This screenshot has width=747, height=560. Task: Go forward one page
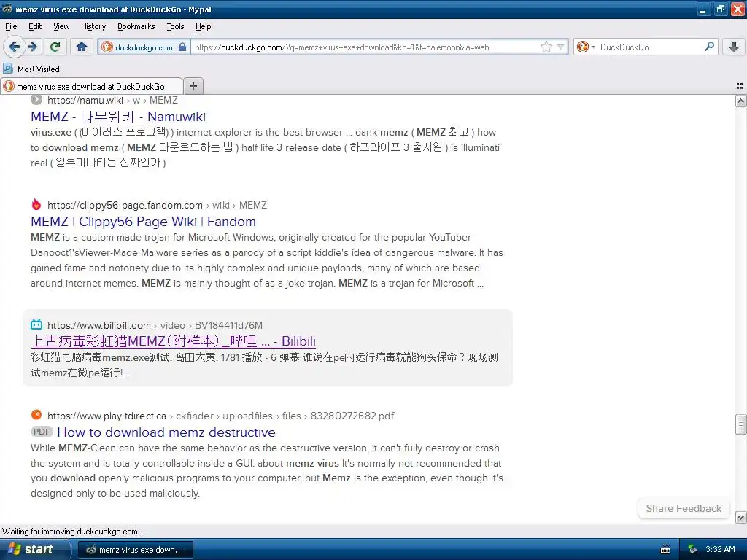33,47
